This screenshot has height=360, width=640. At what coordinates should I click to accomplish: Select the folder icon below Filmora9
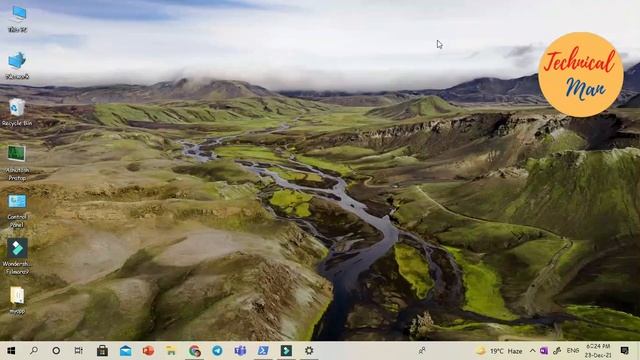pos(17,300)
